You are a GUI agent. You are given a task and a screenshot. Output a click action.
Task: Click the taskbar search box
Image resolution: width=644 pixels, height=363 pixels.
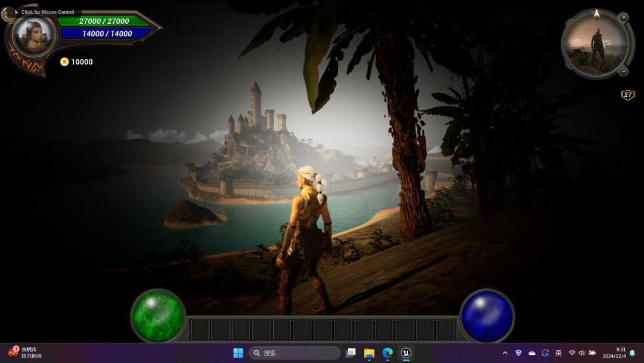[x=295, y=353]
